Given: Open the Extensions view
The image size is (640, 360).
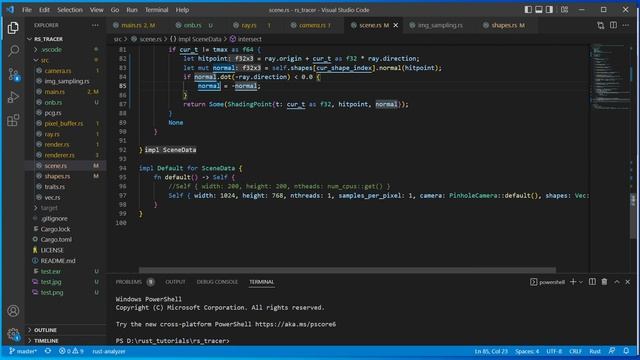Looking at the screenshot, I should click(x=13, y=120).
